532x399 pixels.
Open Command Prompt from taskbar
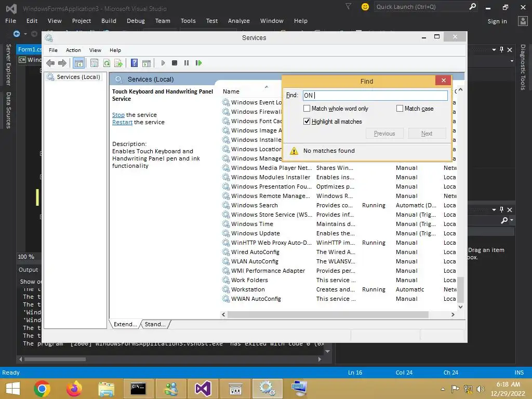click(x=138, y=389)
